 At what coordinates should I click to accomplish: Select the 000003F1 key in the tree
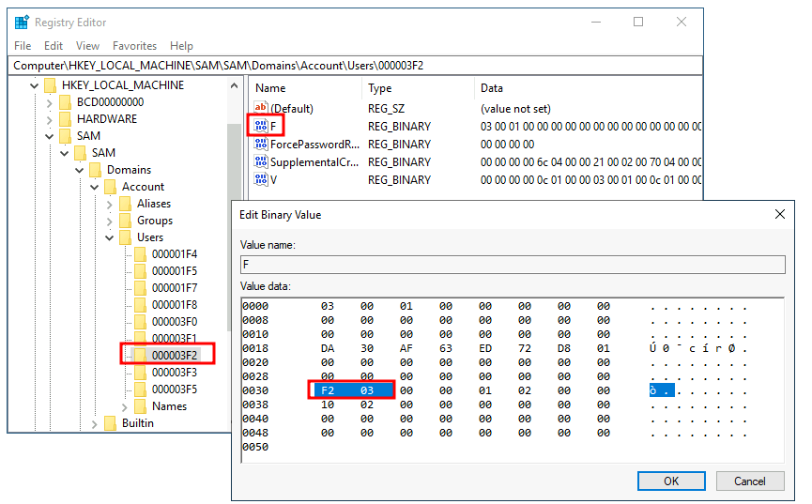click(175, 338)
